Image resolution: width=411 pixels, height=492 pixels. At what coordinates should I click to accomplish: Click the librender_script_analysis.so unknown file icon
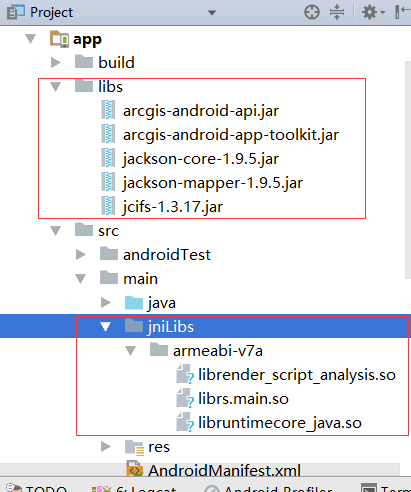point(185,374)
